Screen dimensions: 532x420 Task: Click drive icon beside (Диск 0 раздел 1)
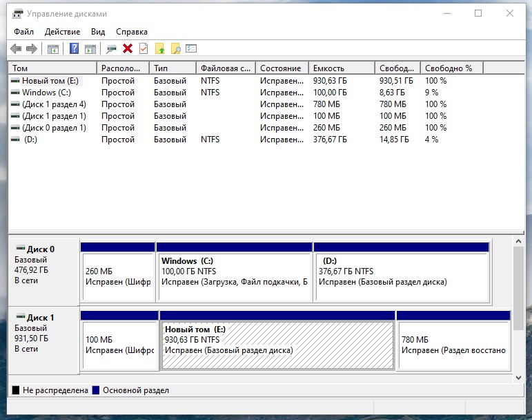[15, 128]
